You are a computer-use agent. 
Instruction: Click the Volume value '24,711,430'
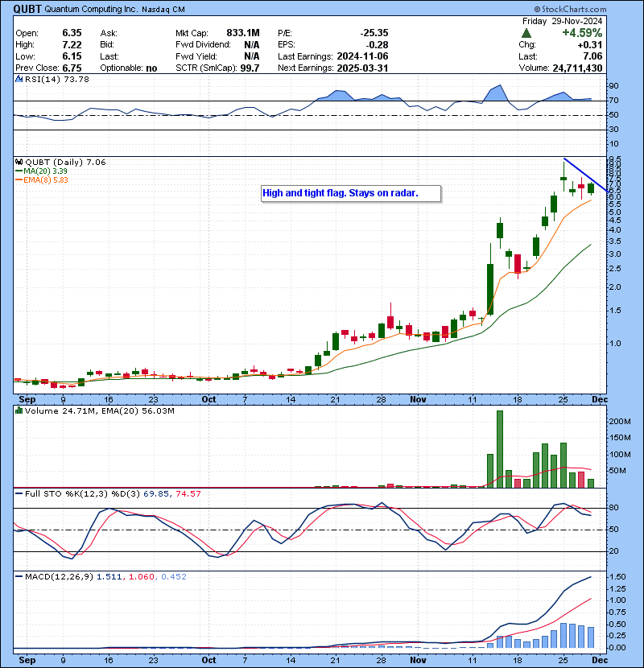[x=577, y=68]
